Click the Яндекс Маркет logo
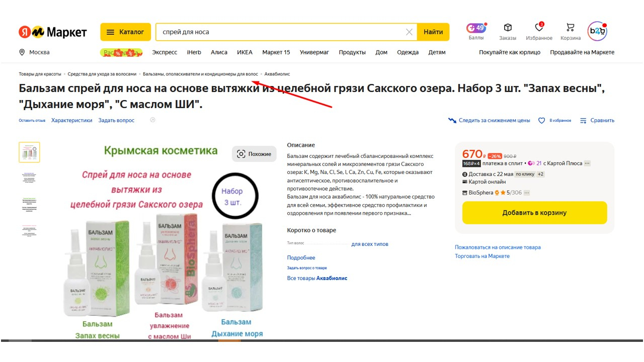The image size is (644, 362). point(53,32)
